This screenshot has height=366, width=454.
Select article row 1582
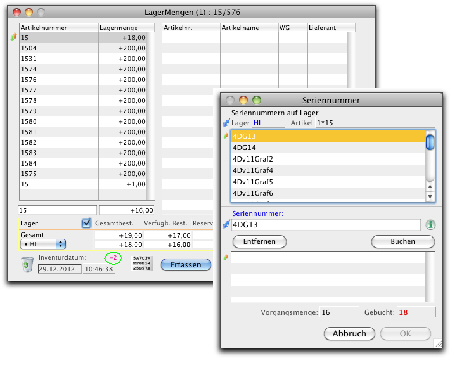[83, 142]
